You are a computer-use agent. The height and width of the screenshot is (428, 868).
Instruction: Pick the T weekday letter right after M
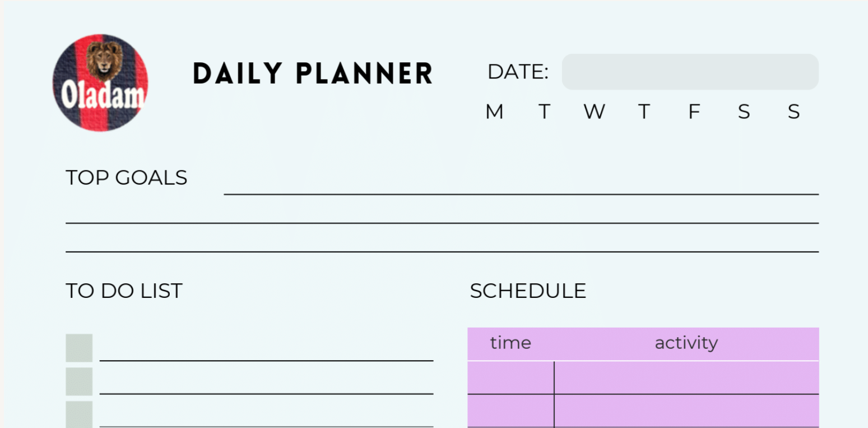coord(544,112)
